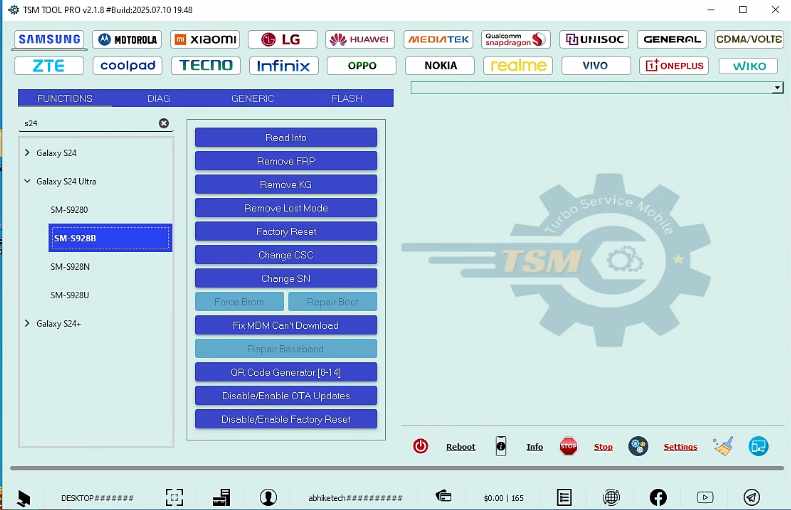This screenshot has width=791, height=510.
Task: Open the port selection dropdown
Action: click(x=777, y=88)
